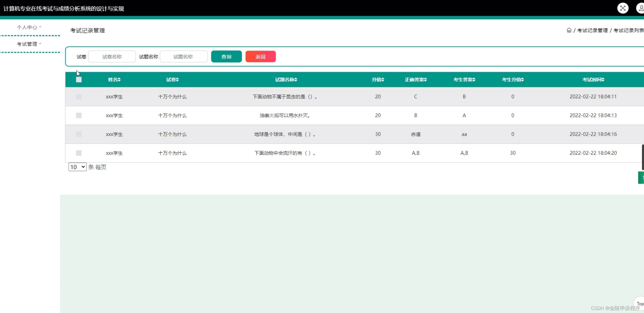The image size is (644, 313).
Task: Open the 10 per page dropdown
Action: click(x=77, y=167)
